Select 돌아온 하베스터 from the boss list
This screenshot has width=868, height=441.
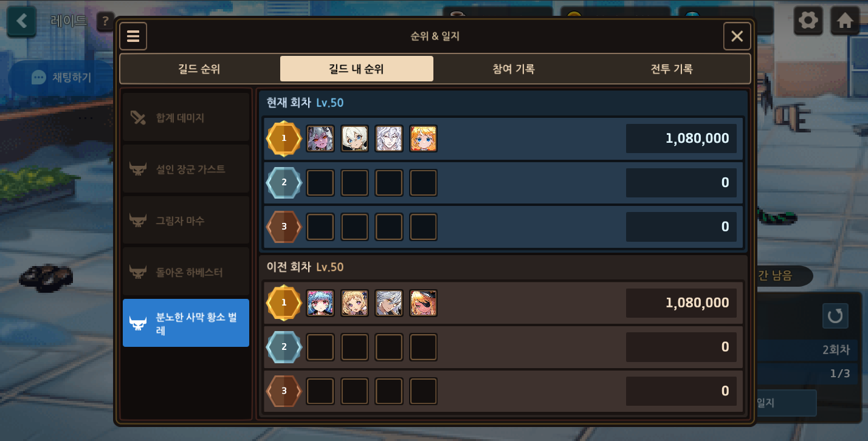pyautogui.click(x=186, y=272)
